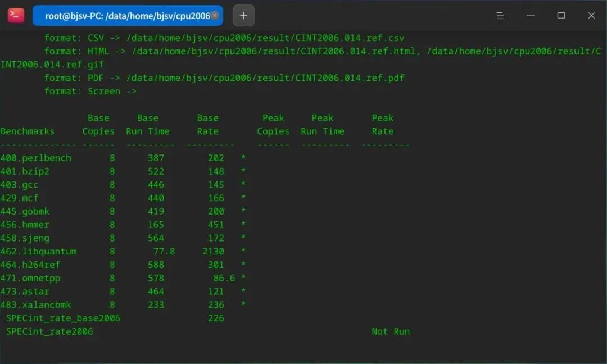Click the 403.gcc benchmark name
Image resolution: width=607 pixels, height=364 pixels.
pos(19,184)
